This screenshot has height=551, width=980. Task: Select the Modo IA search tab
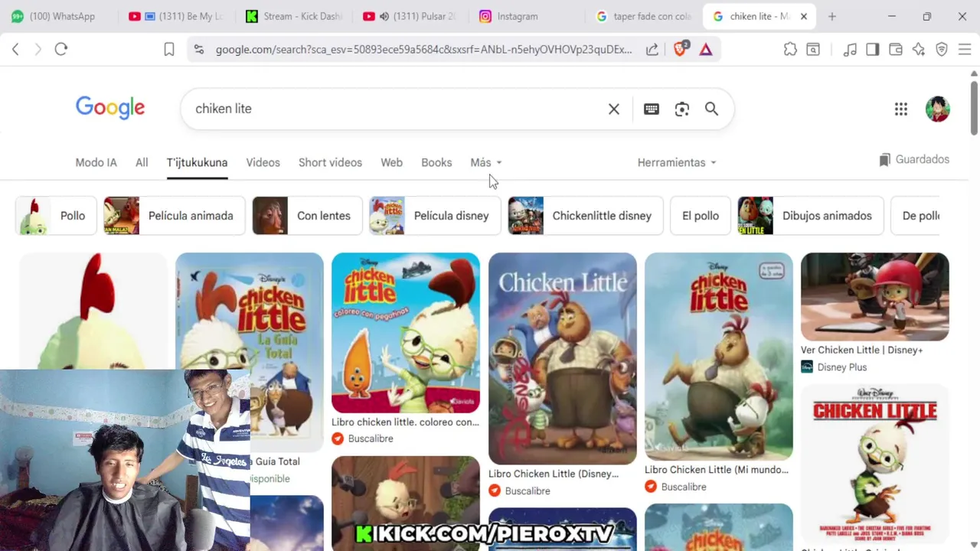click(96, 162)
